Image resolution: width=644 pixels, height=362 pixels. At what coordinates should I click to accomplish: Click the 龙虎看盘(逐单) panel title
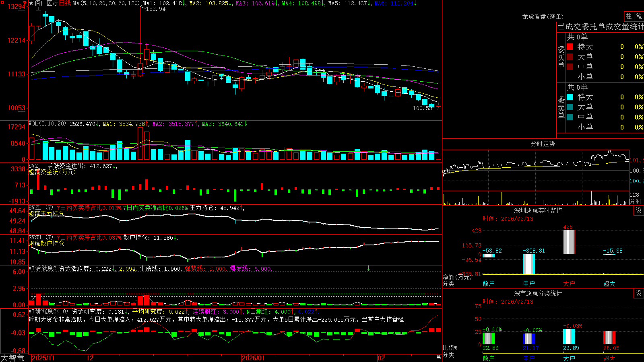tap(543, 16)
